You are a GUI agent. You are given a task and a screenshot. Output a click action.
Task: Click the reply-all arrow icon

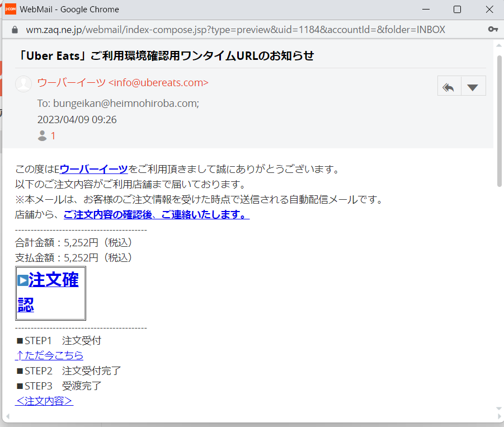[x=449, y=86]
